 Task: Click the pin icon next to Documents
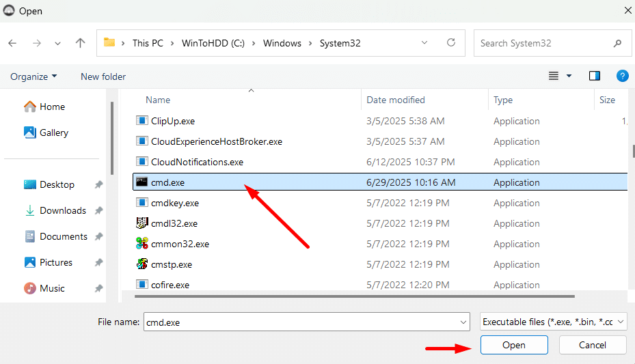(98, 236)
